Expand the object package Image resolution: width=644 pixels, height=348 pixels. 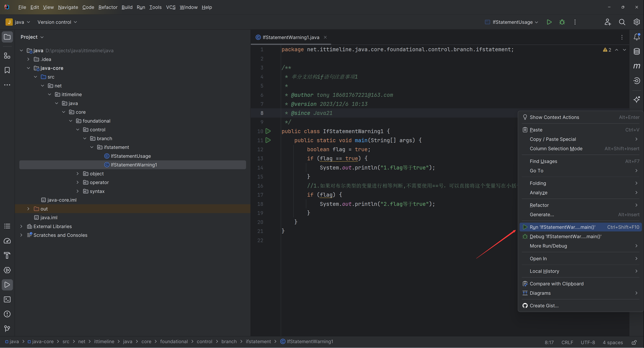(77, 174)
